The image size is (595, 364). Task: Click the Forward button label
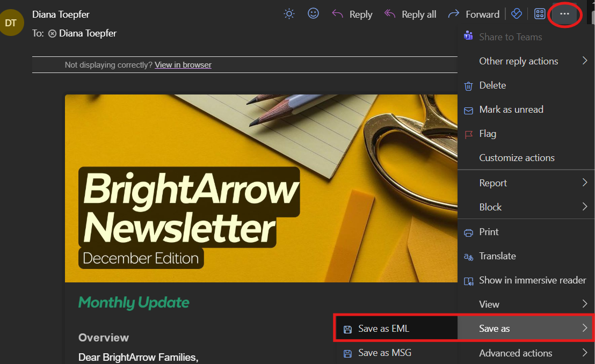(483, 14)
